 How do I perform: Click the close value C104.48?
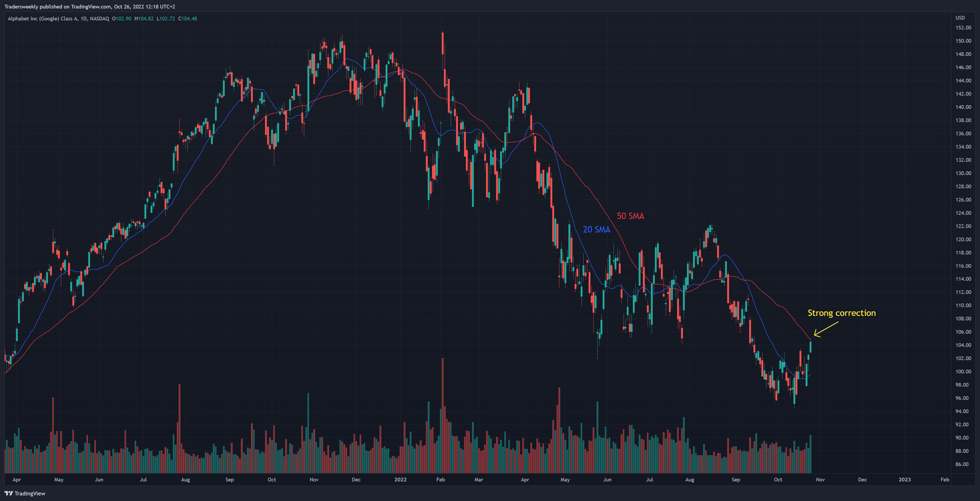[188, 18]
